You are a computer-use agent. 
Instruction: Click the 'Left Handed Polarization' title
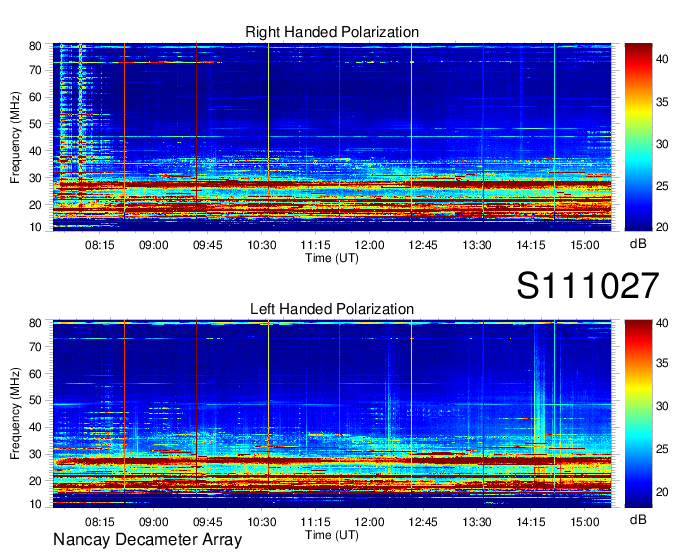point(332,309)
